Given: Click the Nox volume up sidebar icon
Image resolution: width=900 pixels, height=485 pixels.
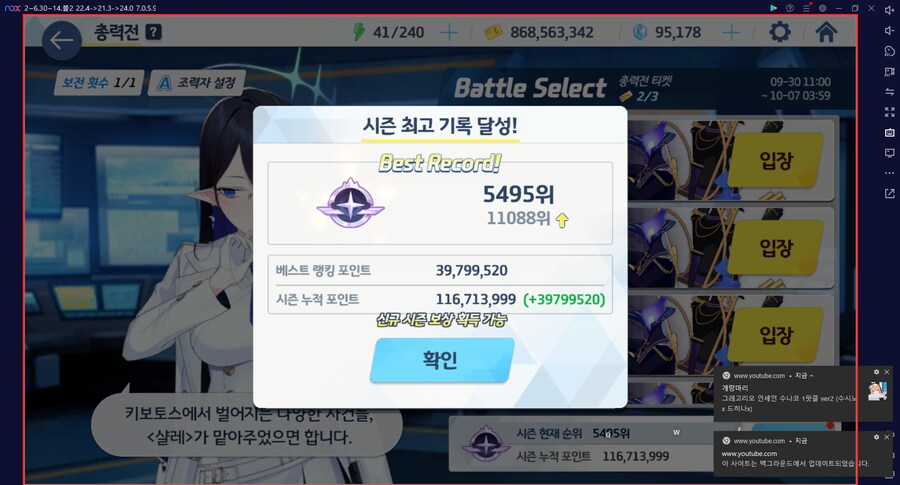Looking at the screenshot, I should coord(889,10).
